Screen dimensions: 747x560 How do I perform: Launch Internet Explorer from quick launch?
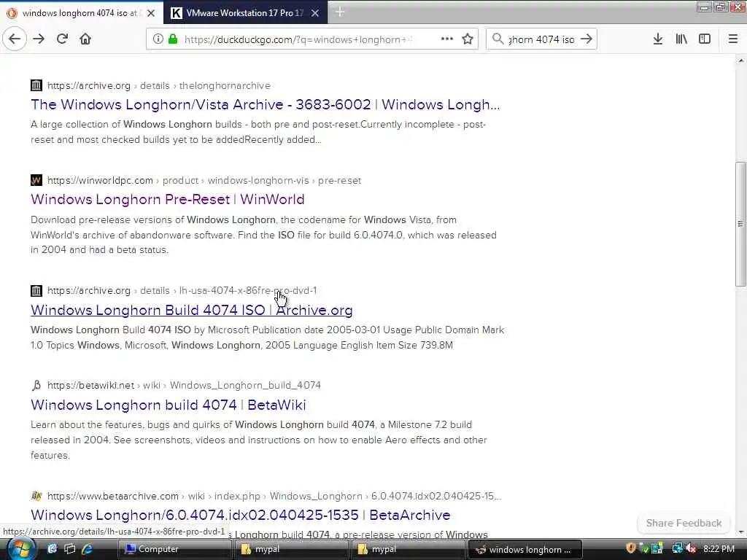tap(87, 549)
